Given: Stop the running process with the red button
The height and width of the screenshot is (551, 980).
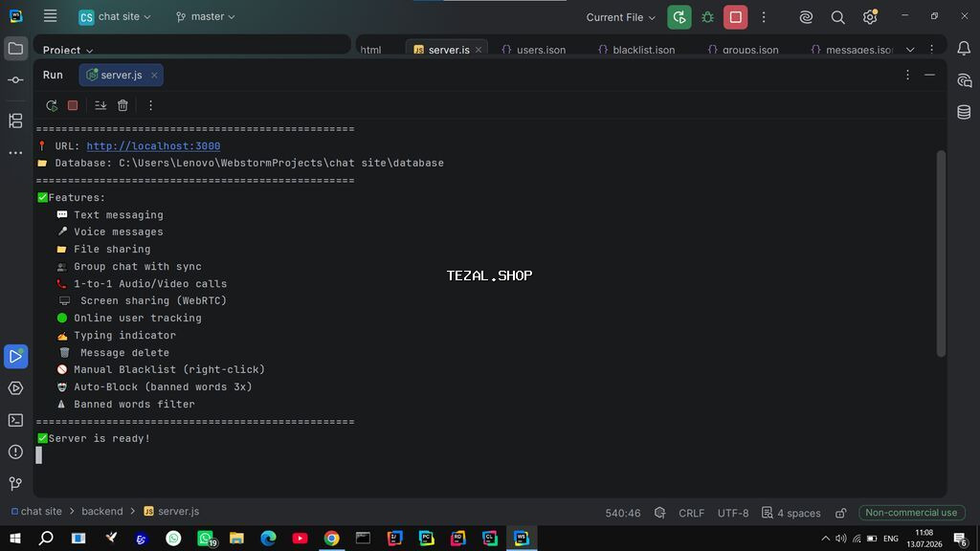Looking at the screenshot, I should [x=736, y=17].
